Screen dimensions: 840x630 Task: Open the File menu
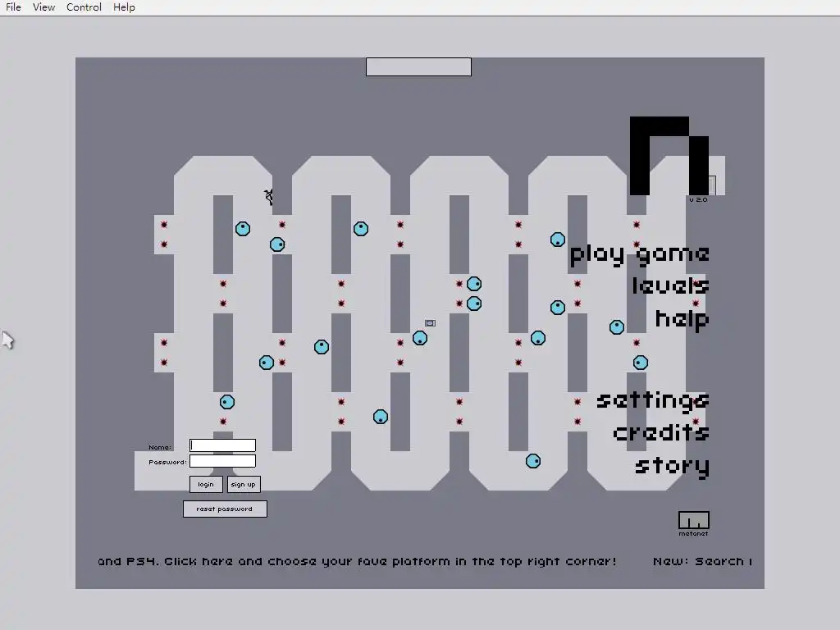pyautogui.click(x=13, y=7)
